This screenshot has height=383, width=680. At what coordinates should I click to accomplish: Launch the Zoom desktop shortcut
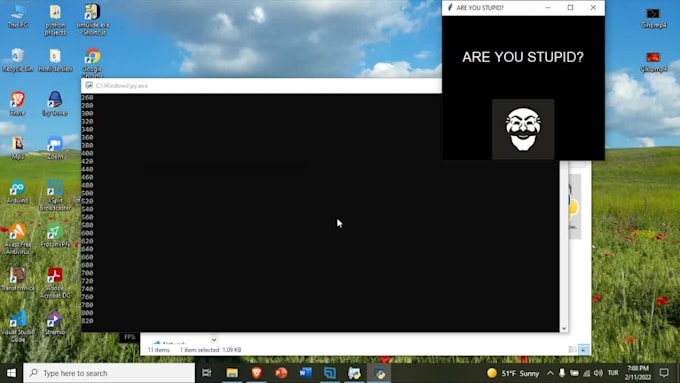55,148
